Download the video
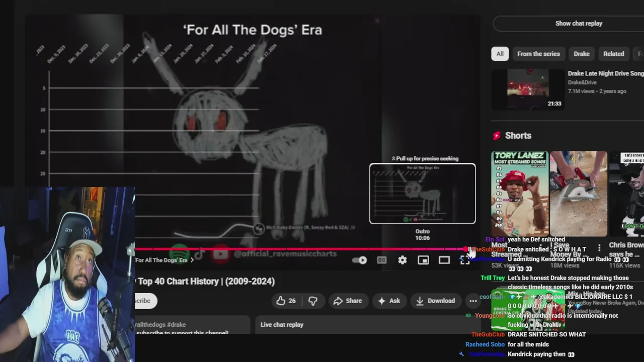Viewport: 644px width, 362px height. click(435, 301)
